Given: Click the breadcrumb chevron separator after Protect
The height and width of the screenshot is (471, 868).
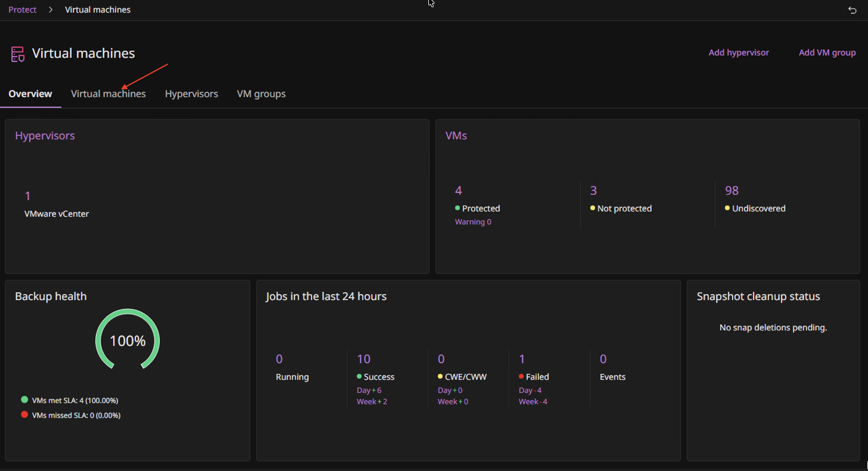Looking at the screenshot, I should tap(51, 10).
